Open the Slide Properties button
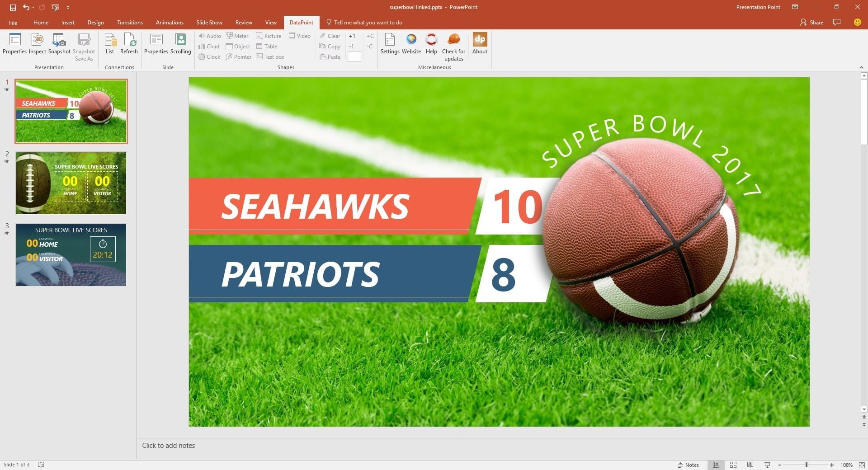The width and height of the screenshot is (868, 470). point(156,44)
